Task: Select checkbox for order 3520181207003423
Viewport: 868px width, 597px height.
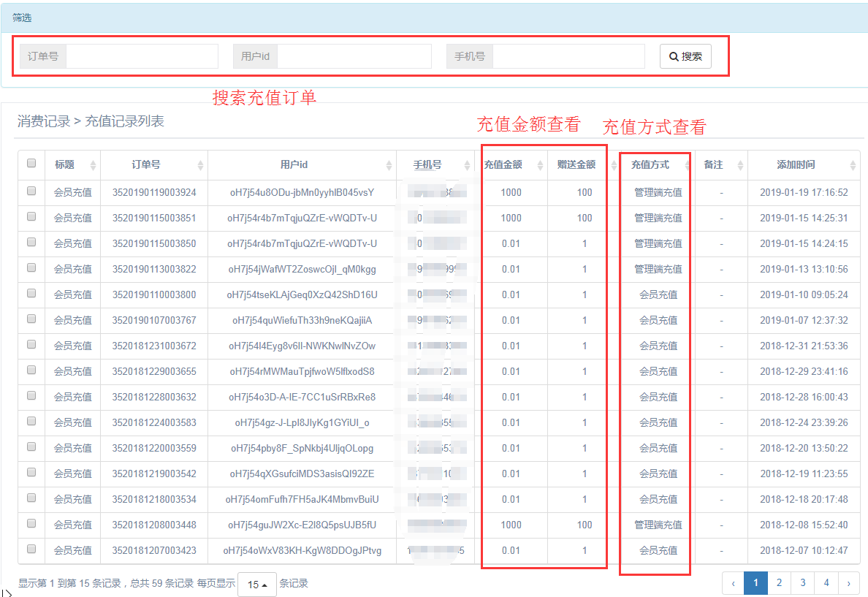Action: point(31,550)
